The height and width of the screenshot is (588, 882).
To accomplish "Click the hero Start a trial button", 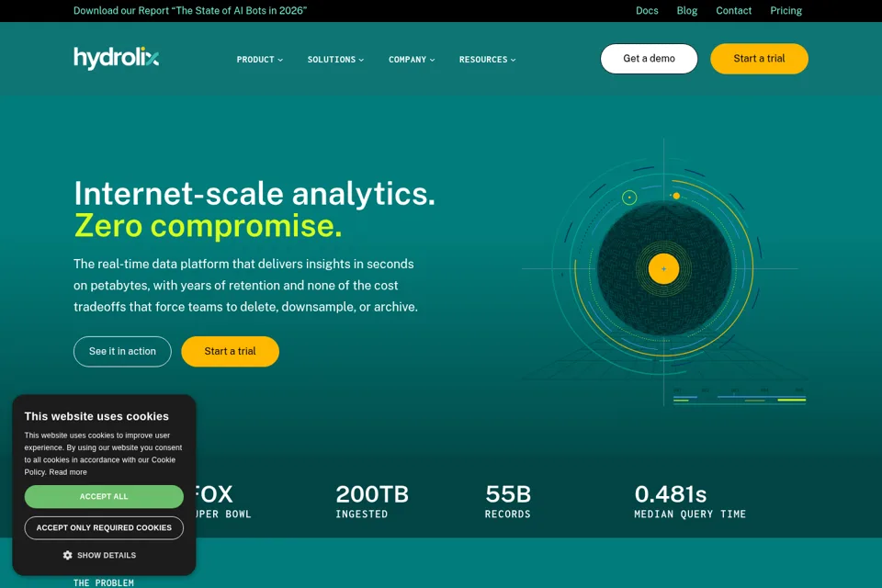I will tap(230, 352).
